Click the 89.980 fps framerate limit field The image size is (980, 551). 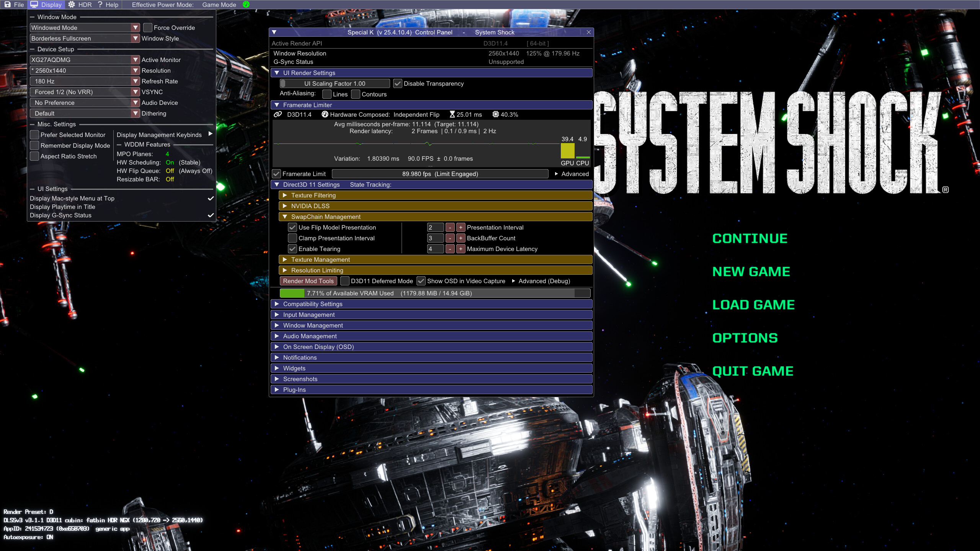(439, 174)
